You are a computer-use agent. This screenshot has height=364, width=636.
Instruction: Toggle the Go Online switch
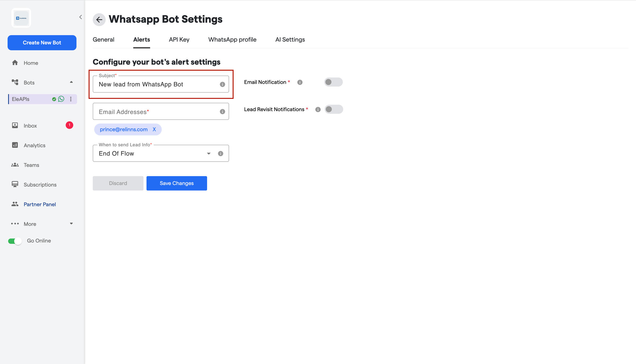coord(15,241)
